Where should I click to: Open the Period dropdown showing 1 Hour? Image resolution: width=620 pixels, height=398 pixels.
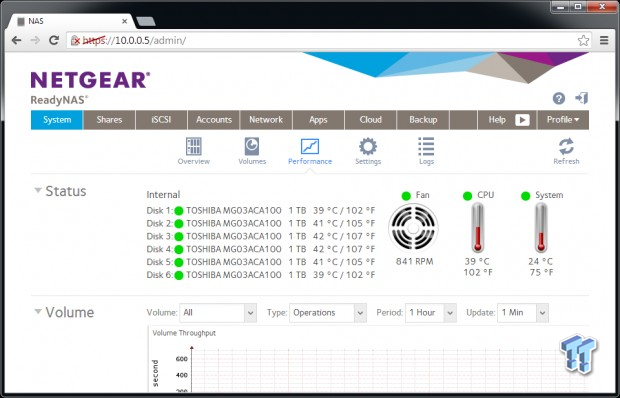pos(431,313)
